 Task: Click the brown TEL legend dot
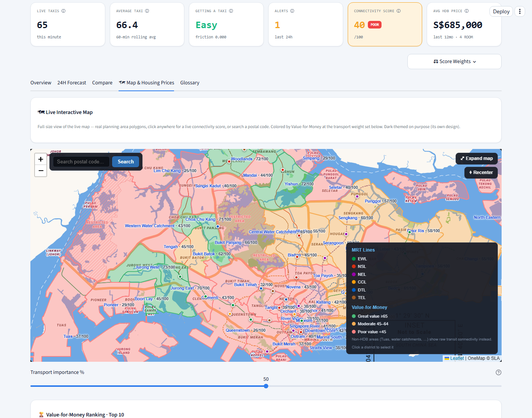(354, 298)
